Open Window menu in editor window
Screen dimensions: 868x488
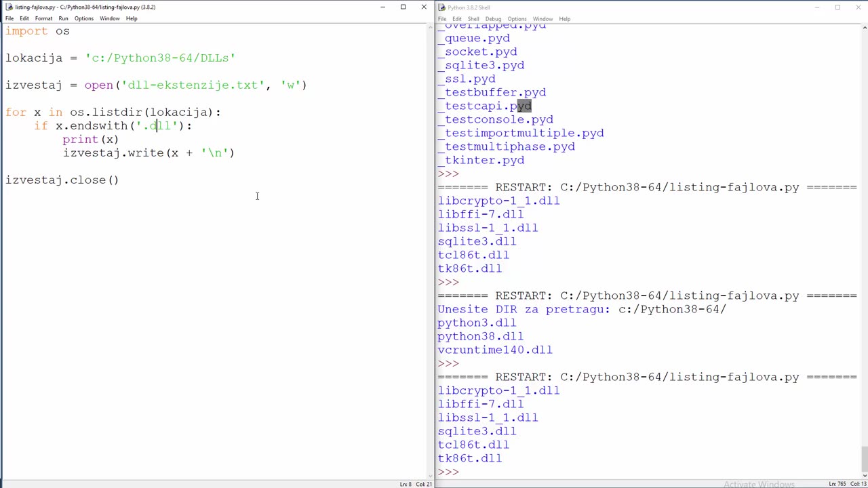pos(110,18)
